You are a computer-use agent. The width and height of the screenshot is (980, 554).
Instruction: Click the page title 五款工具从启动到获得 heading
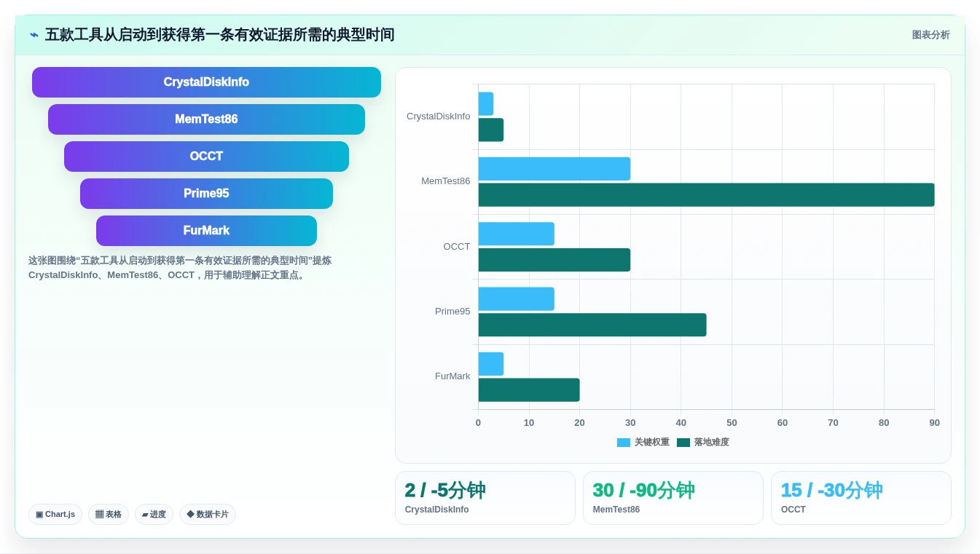click(x=219, y=35)
